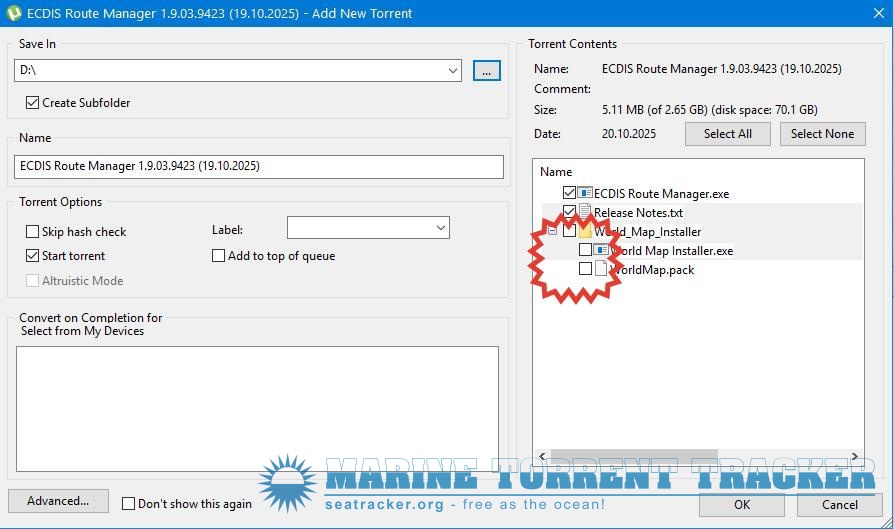Select the WorldMap.pack row
This screenshot has height=529, width=894.
tap(652, 270)
